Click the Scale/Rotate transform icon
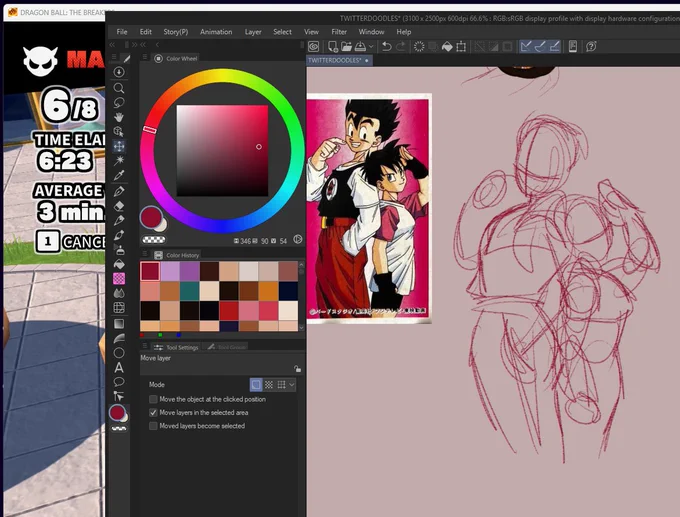This screenshot has width=680, height=517. [461, 46]
